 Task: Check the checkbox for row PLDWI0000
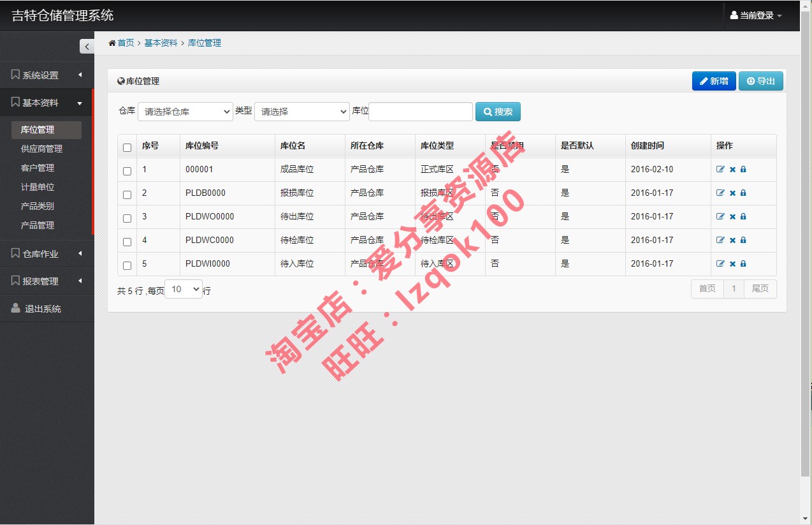coord(127,265)
